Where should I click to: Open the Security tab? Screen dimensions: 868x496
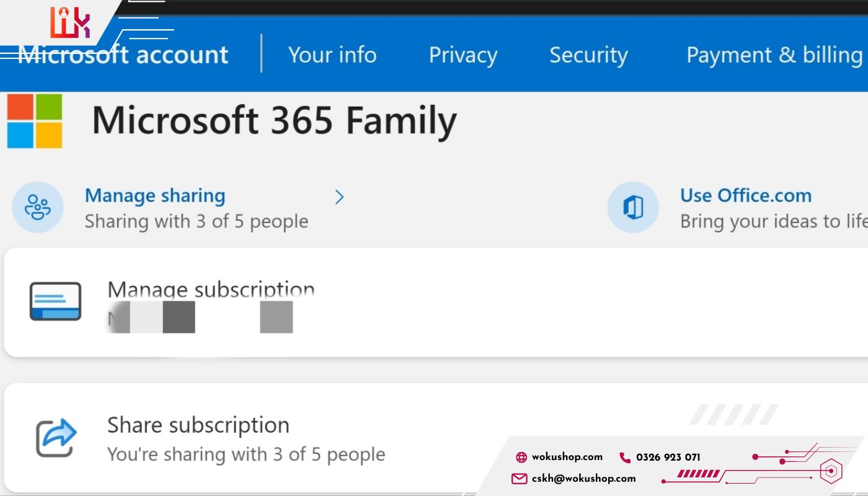coord(588,55)
